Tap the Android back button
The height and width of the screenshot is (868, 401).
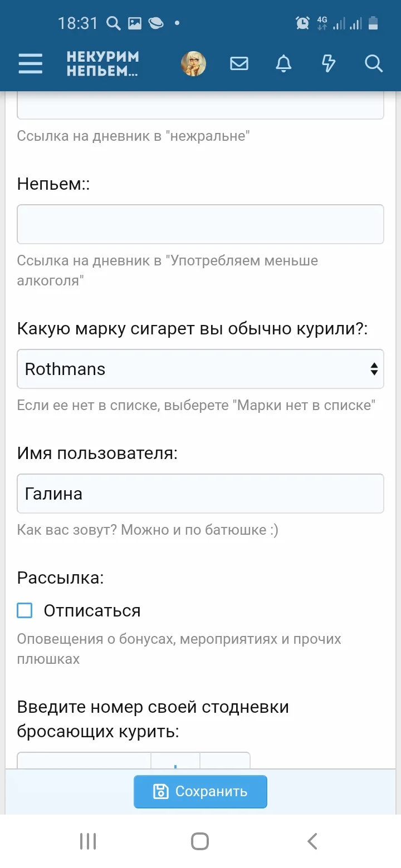(312, 841)
